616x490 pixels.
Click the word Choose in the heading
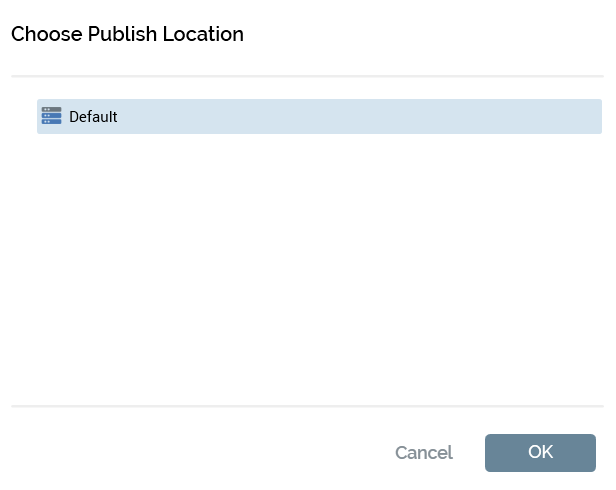[46, 34]
